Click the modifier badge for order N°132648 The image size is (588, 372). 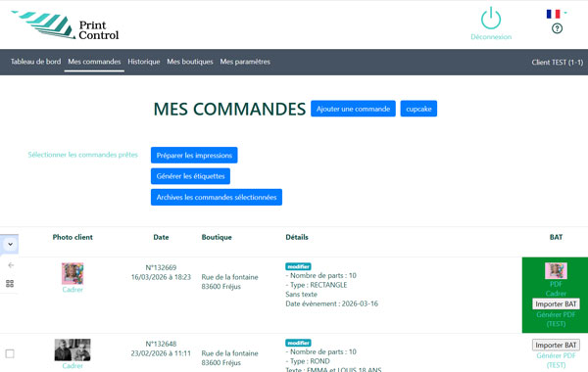point(298,343)
